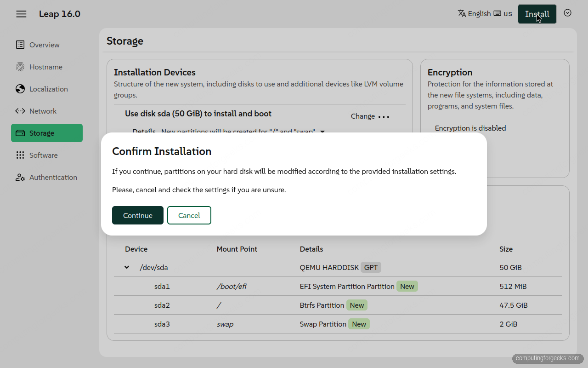Click the Leap 16.0 title
The height and width of the screenshot is (368, 588).
pos(60,14)
